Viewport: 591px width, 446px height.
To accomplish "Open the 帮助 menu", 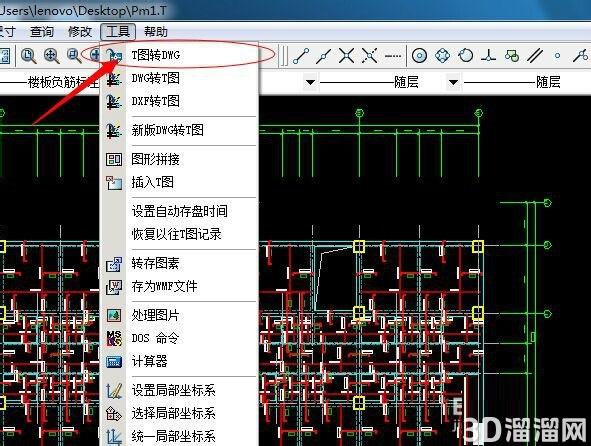I will 156,32.
